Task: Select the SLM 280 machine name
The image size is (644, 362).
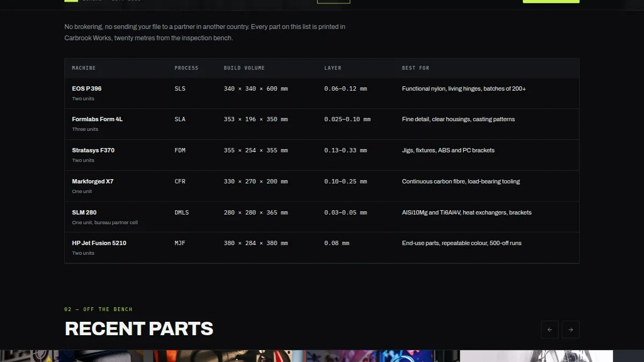Action: click(x=84, y=212)
